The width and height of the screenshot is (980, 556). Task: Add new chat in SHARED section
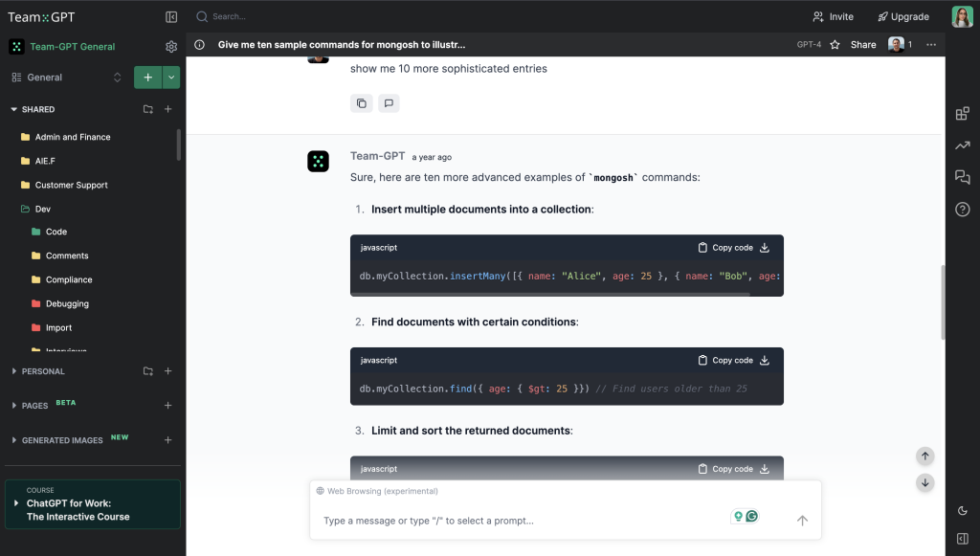point(168,109)
